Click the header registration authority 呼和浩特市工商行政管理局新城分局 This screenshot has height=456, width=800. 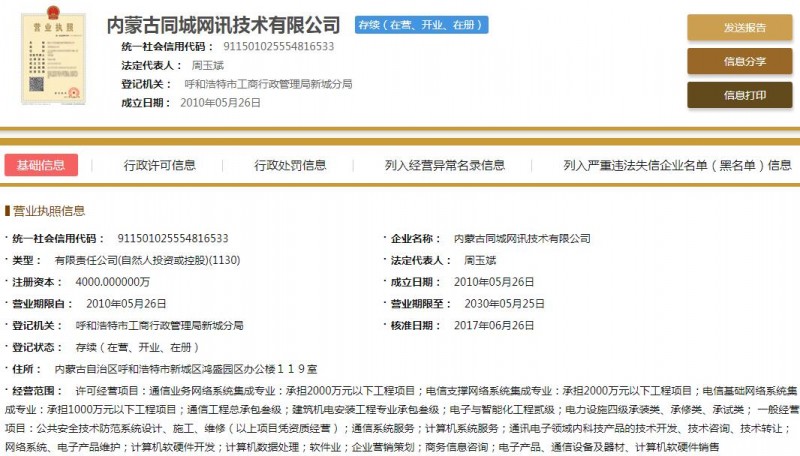[268, 84]
